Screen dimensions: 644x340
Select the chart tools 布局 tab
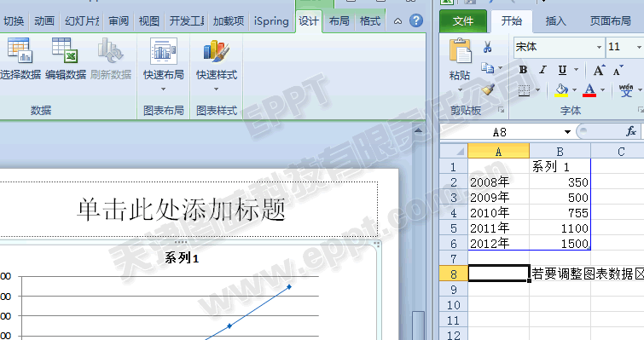point(339,21)
